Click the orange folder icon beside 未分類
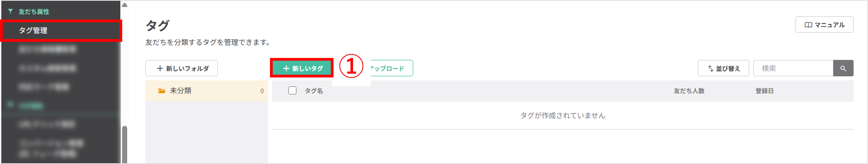 162,91
